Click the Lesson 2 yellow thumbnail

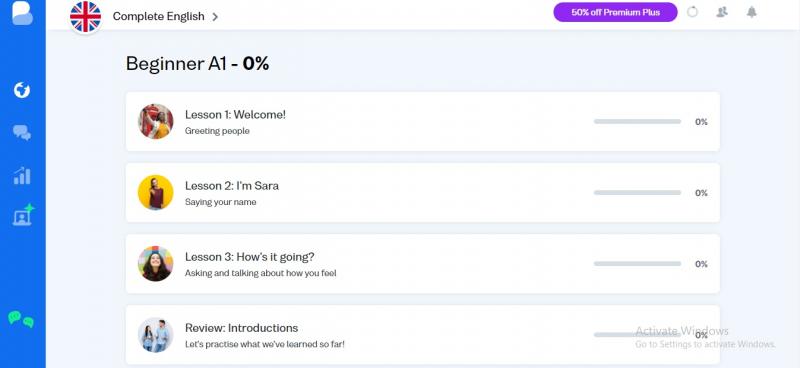click(156, 192)
